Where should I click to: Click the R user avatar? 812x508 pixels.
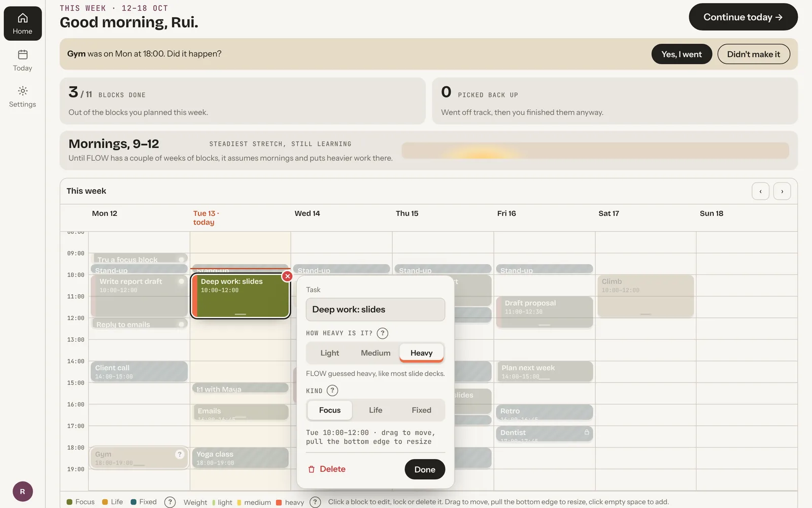(x=22, y=491)
